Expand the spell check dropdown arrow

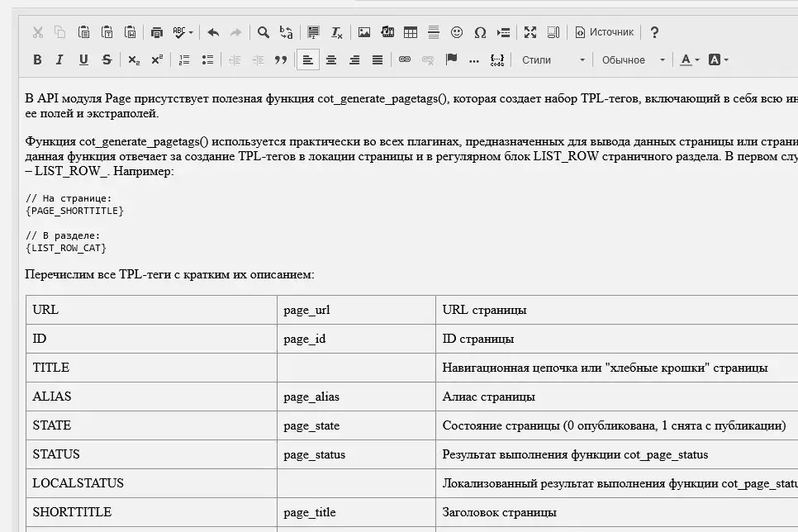coord(190,31)
